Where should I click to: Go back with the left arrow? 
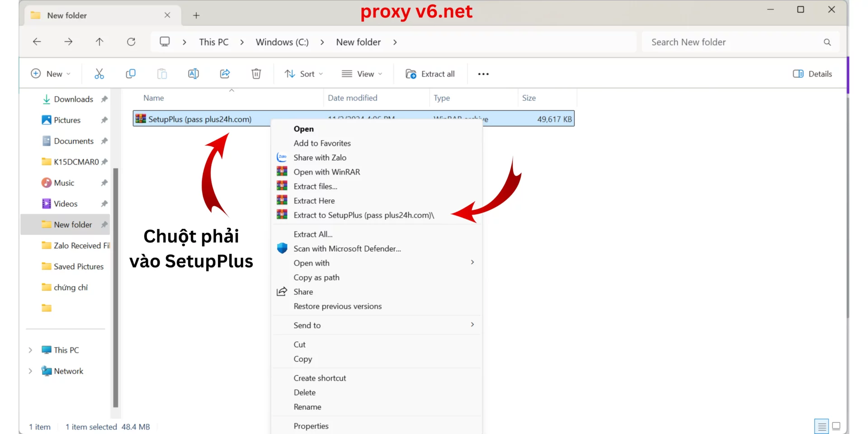click(37, 42)
